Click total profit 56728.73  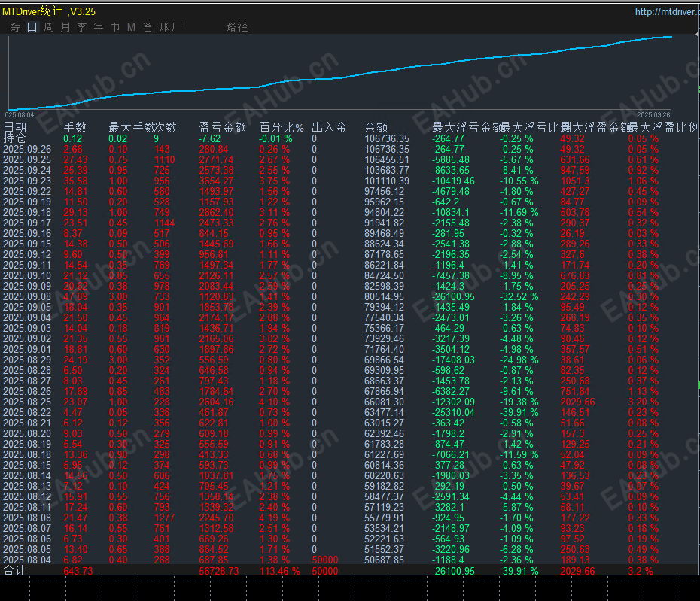tap(219, 571)
